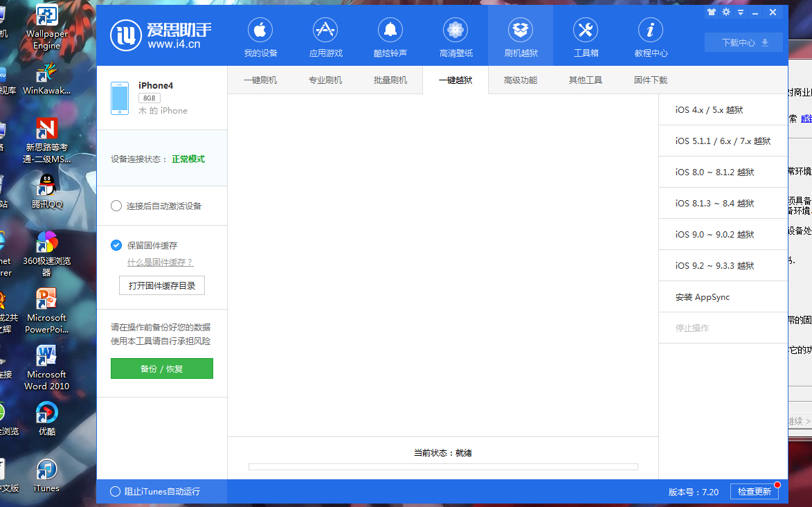Open 新思路等考通 desktop shortcut
This screenshot has width=812, height=507.
(46, 141)
